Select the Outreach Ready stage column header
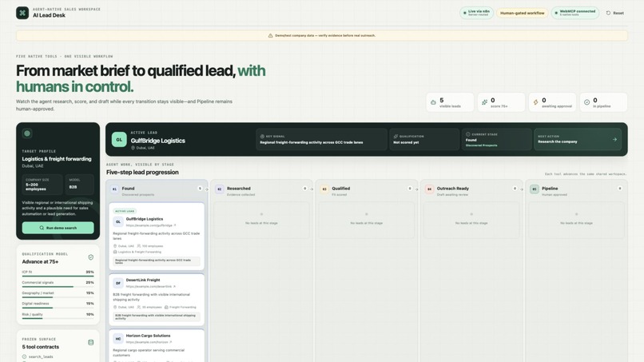 (x=471, y=191)
